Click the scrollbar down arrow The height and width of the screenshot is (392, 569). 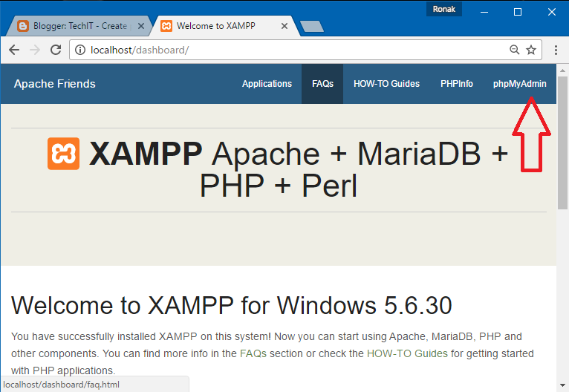click(x=562, y=385)
